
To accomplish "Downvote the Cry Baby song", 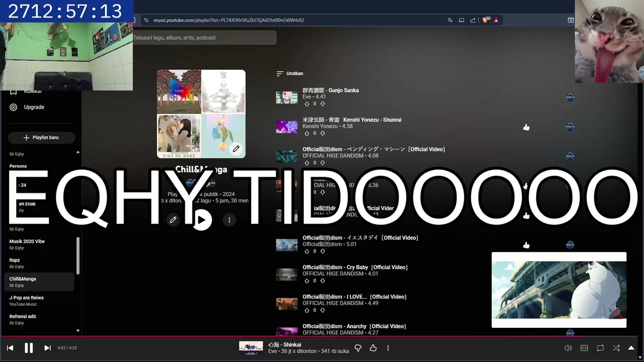I will coord(323,281).
